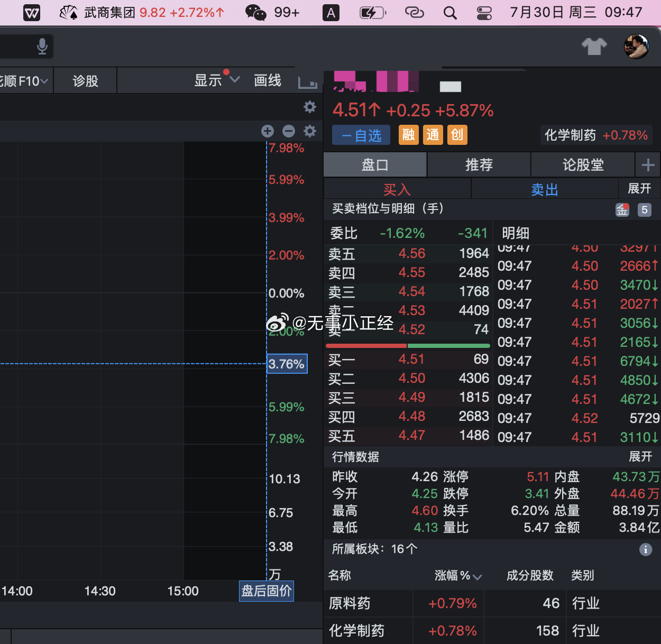Zoom in chart with plus icon
The width and height of the screenshot is (661, 644).
click(x=268, y=131)
